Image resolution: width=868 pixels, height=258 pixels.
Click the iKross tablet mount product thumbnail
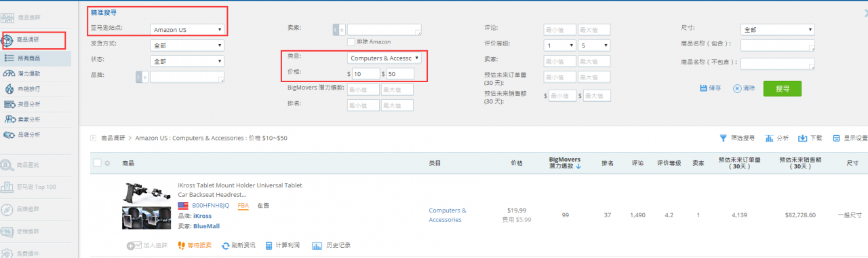pos(146,206)
